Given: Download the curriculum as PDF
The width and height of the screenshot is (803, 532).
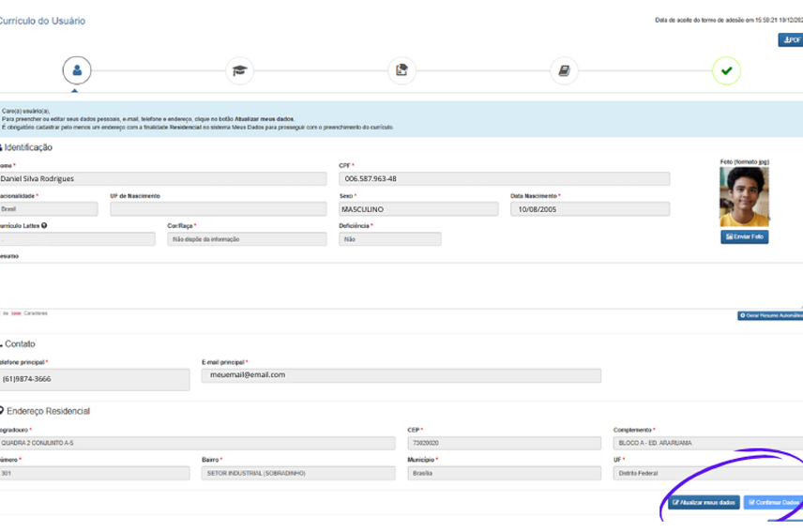Looking at the screenshot, I should click(x=791, y=40).
